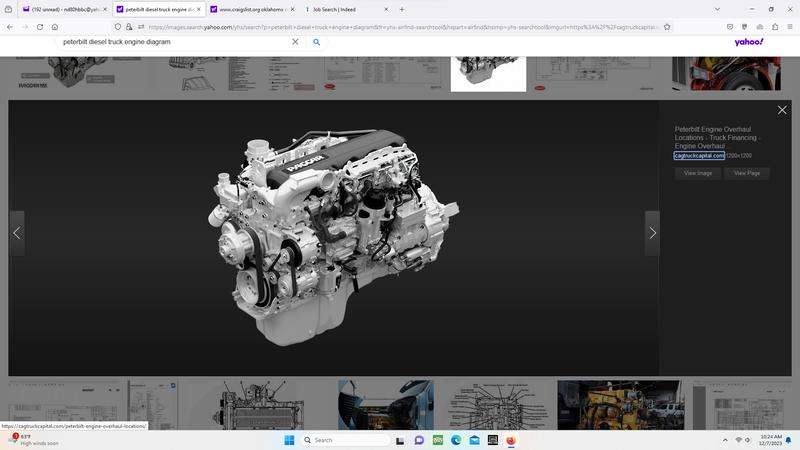Show tracking protection shield info

[x=118, y=27]
